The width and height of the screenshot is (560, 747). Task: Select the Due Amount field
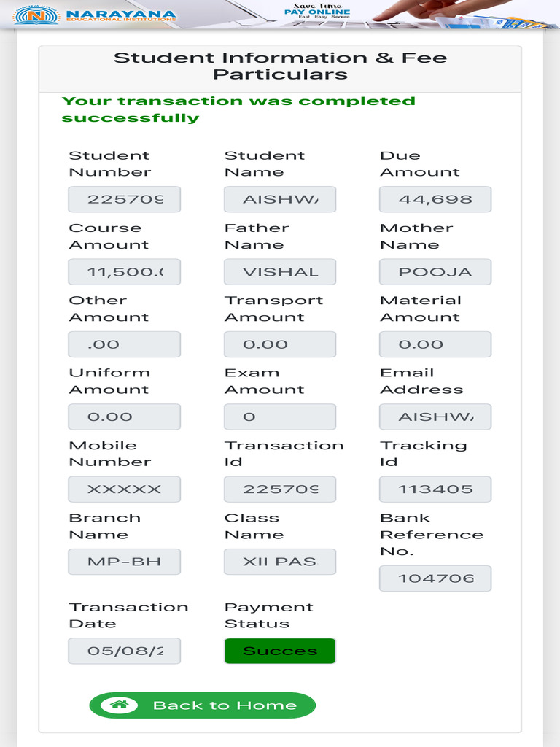[x=435, y=199]
